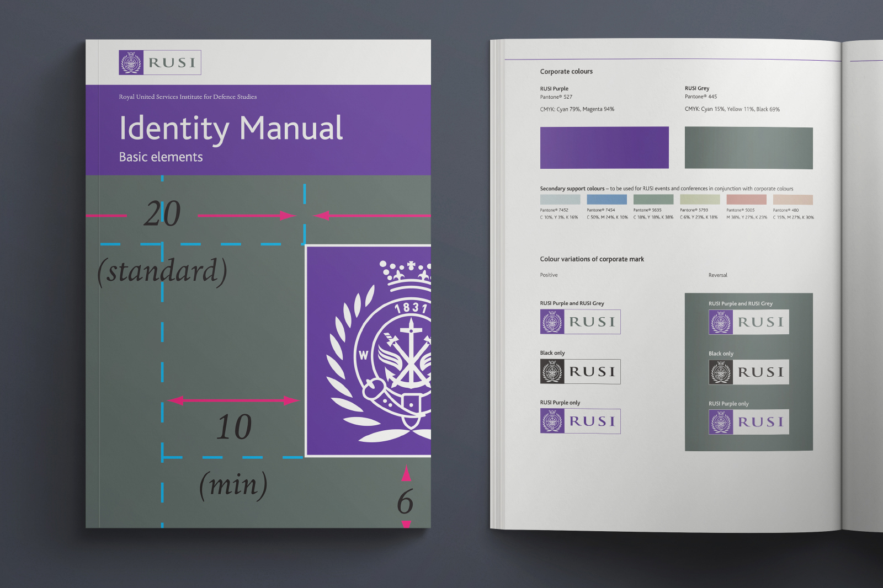Select the reversal RUSI Purple and Grey logo
The height and width of the screenshot is (588, 883).
point(749,322)
